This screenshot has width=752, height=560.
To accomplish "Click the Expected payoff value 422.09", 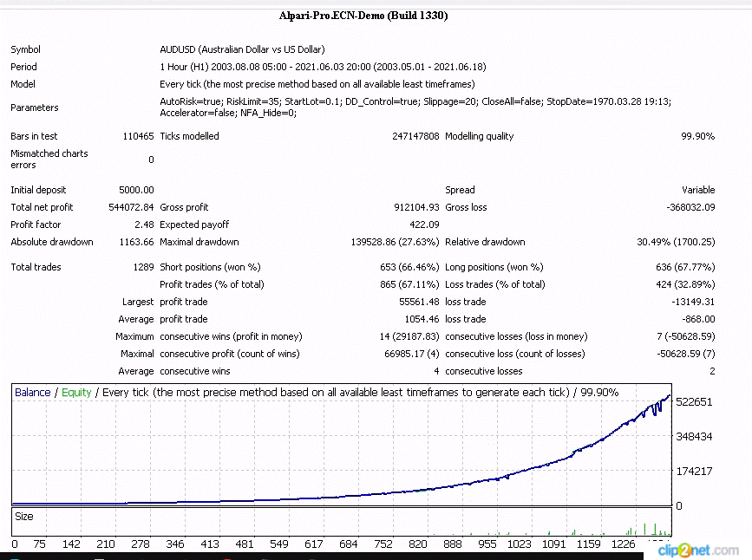I will point(424,225).
